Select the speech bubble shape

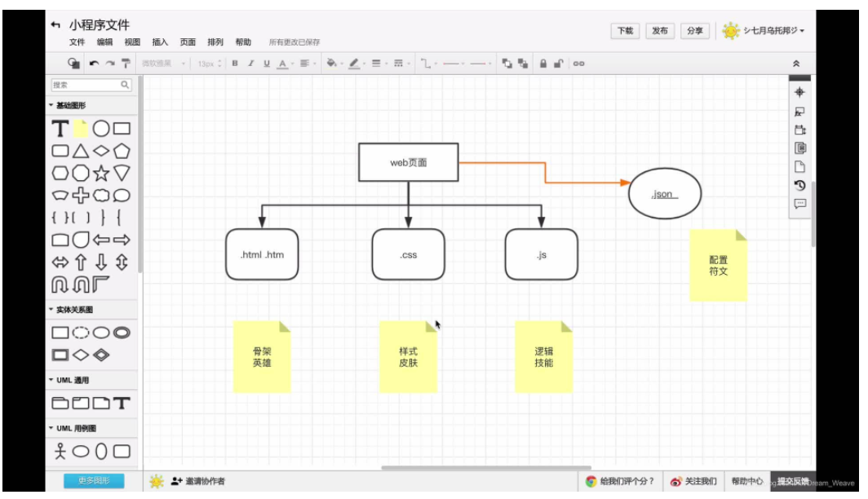pos(122,196)
